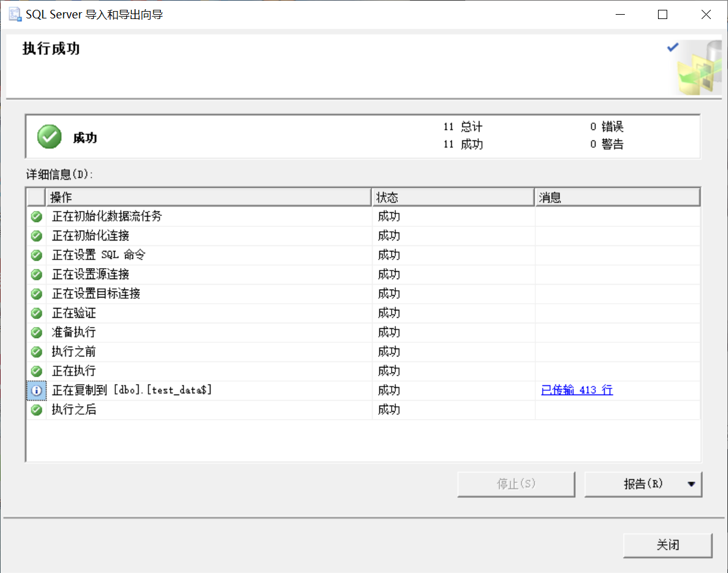Click green status icon for 准备执行

click(x=37, y=333)
